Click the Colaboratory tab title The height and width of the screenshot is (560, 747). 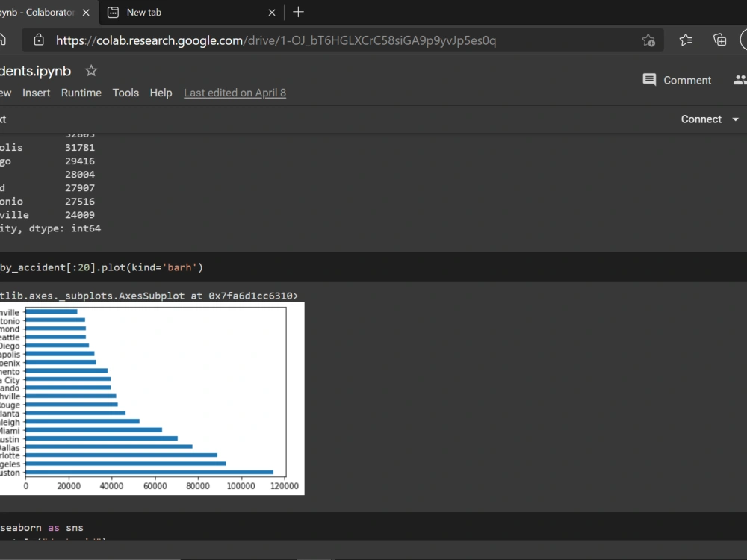click(37, 13)
